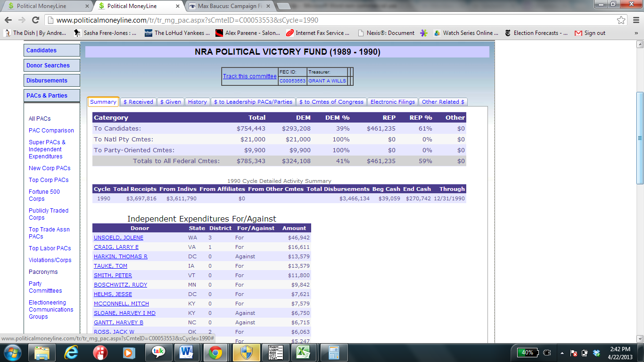Open Top Corp PACs link

click(49, 180)
